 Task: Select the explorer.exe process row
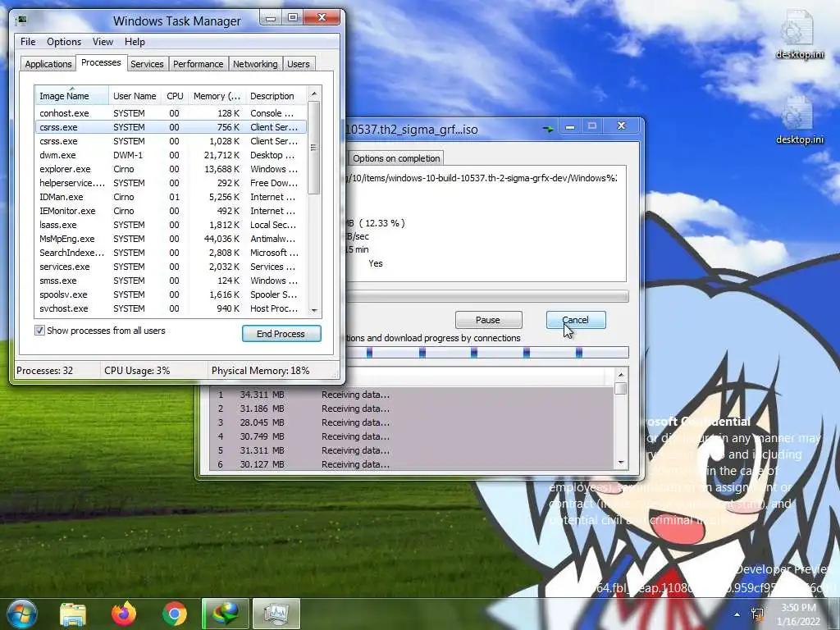171,169
